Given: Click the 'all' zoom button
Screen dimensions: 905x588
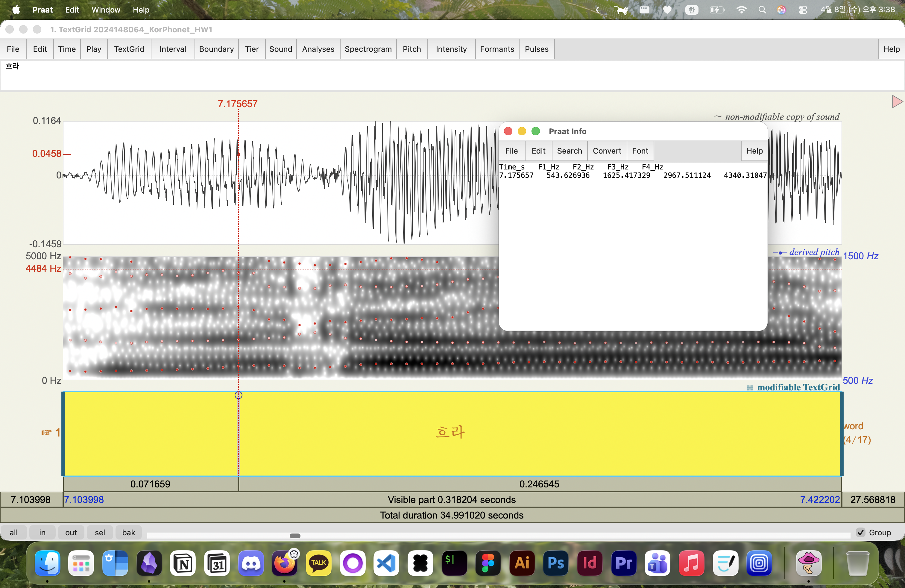Looking at the screenshot, I should (14, 533).
